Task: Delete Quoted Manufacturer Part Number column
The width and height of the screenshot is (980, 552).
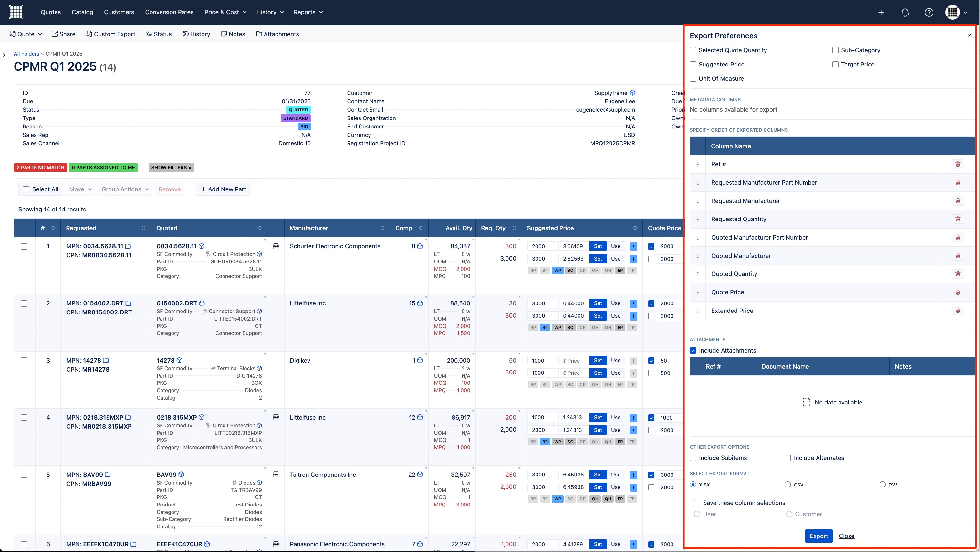Action: pos(958,237)
